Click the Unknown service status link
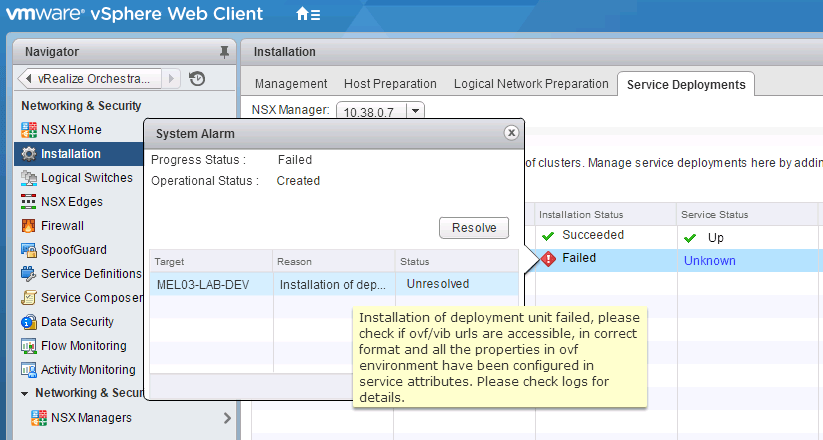 710,261
